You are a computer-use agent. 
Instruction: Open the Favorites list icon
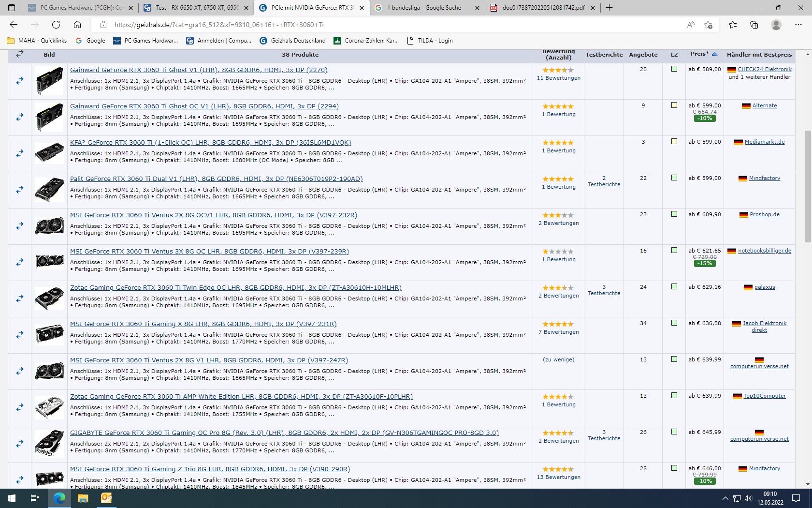pos(733,25)
